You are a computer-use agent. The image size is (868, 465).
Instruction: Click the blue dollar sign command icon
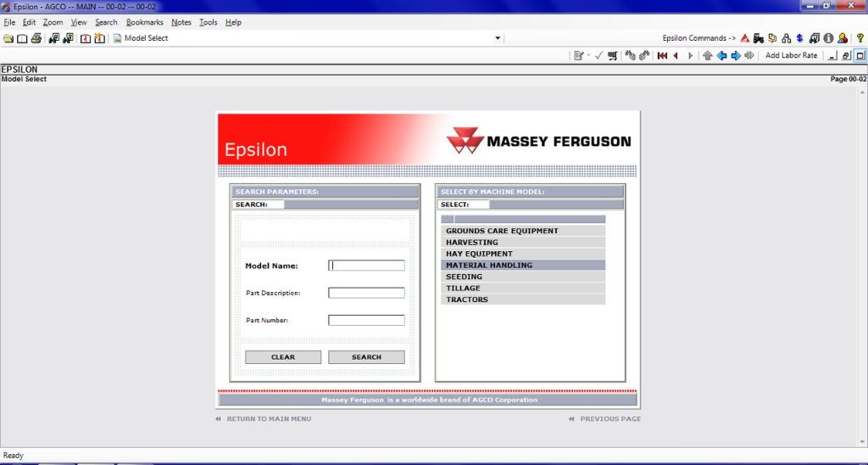pos(800,38)
